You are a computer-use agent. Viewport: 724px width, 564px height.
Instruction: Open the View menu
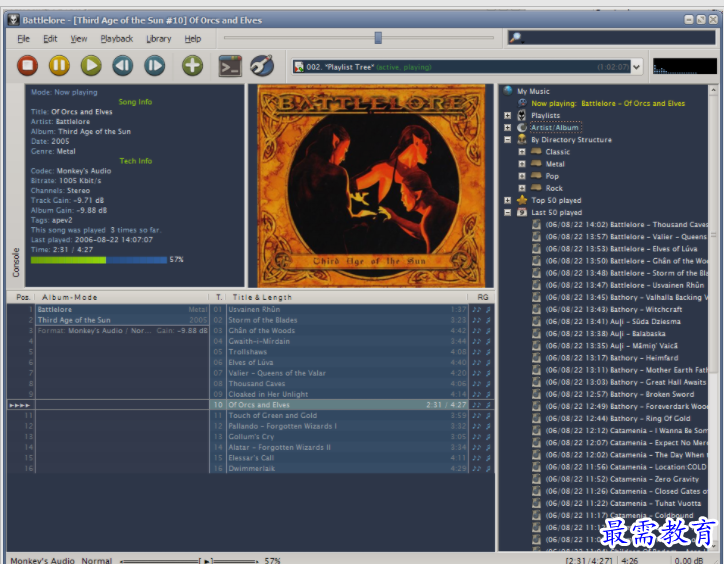pyautogui.click(x=79, y=39)
